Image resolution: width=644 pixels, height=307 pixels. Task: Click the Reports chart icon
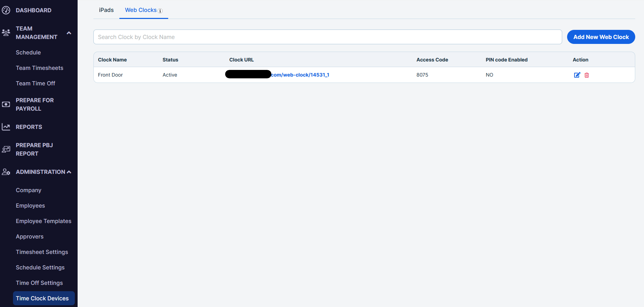click(6, 127)
